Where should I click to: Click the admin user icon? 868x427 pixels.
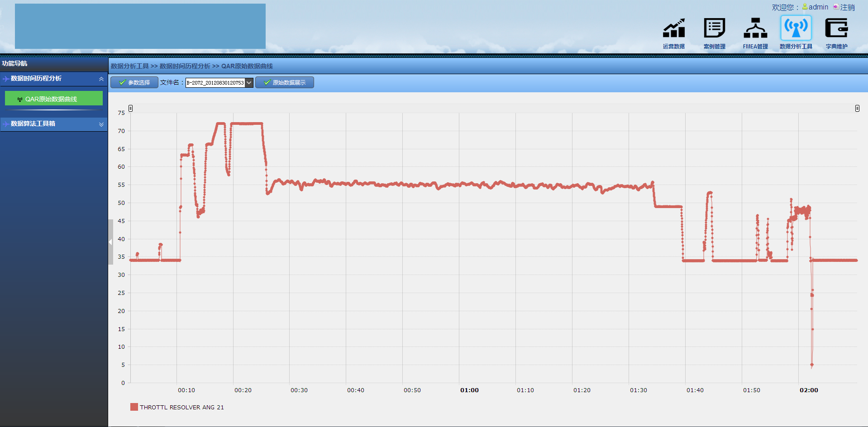coord(805,7)
